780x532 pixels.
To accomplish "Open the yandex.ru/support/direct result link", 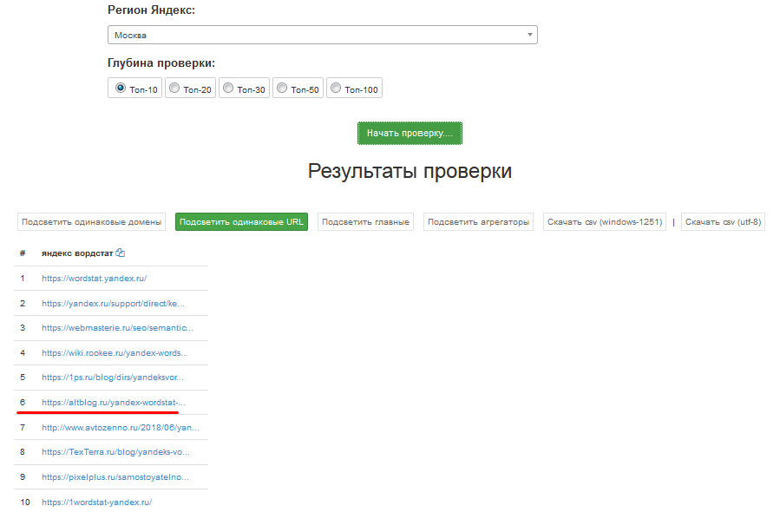I will click(113, 304).
